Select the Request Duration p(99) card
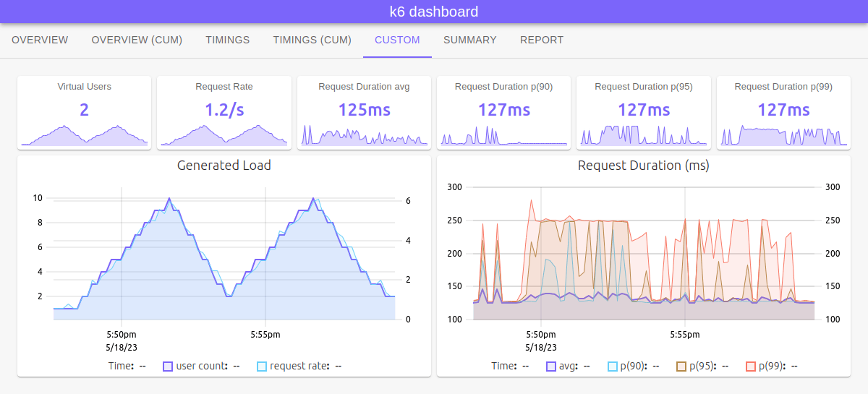The width and height of the screenshot is (868, 394). pyautogui.click(x=783, y=113)
